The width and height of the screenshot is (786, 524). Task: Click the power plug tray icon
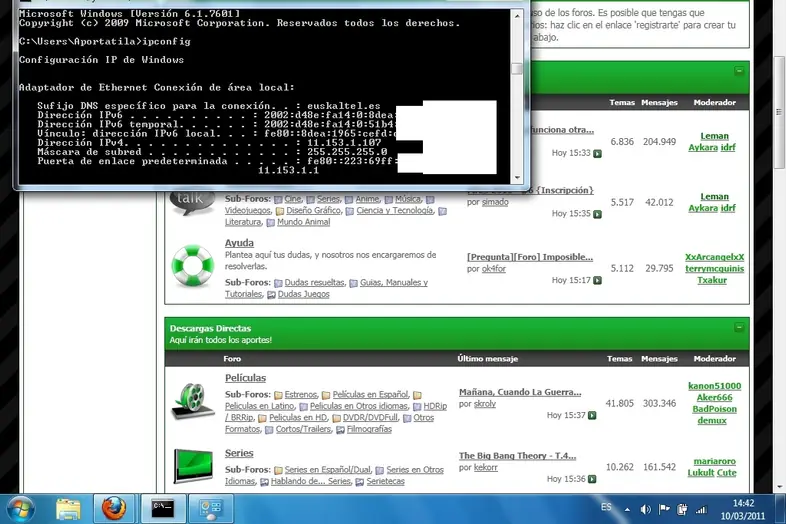(682, 509)
